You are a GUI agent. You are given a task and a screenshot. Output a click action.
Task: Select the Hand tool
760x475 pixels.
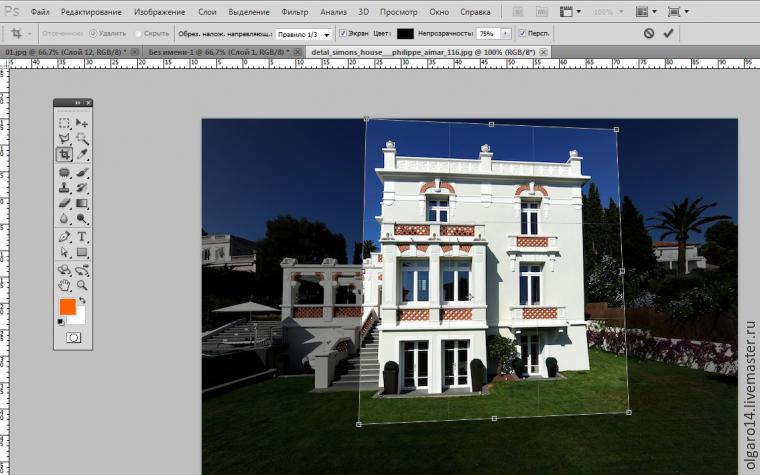coord(64,285)
